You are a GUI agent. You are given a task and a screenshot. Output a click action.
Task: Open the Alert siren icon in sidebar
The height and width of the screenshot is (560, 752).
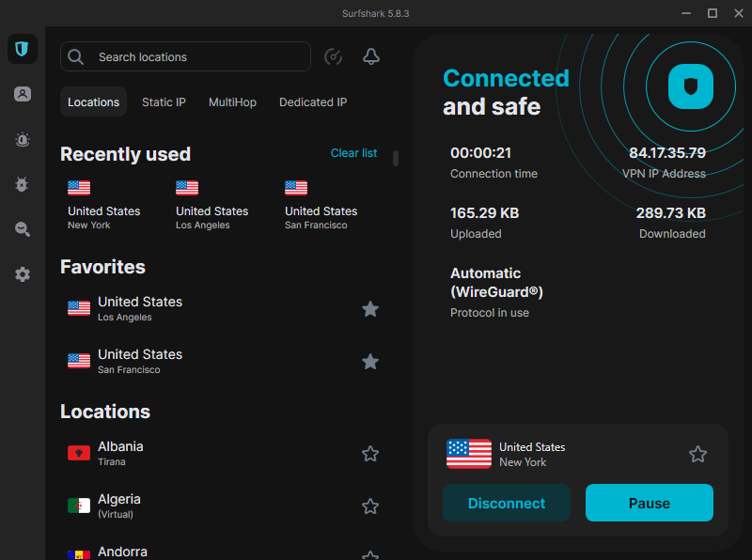[22, 139]
